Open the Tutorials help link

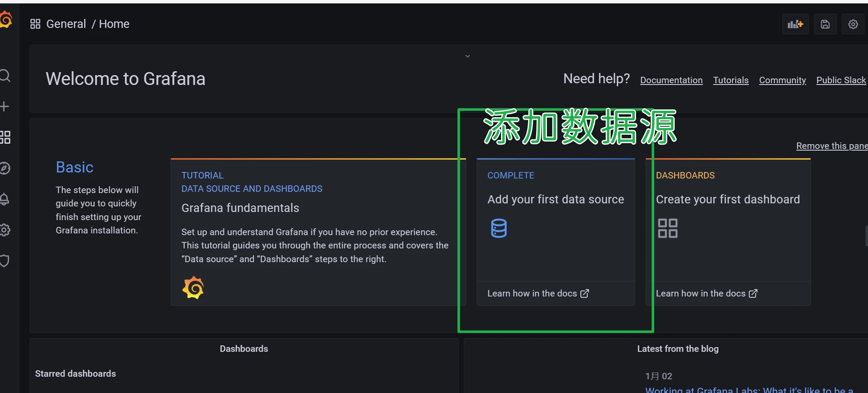(x=730, y=80)
